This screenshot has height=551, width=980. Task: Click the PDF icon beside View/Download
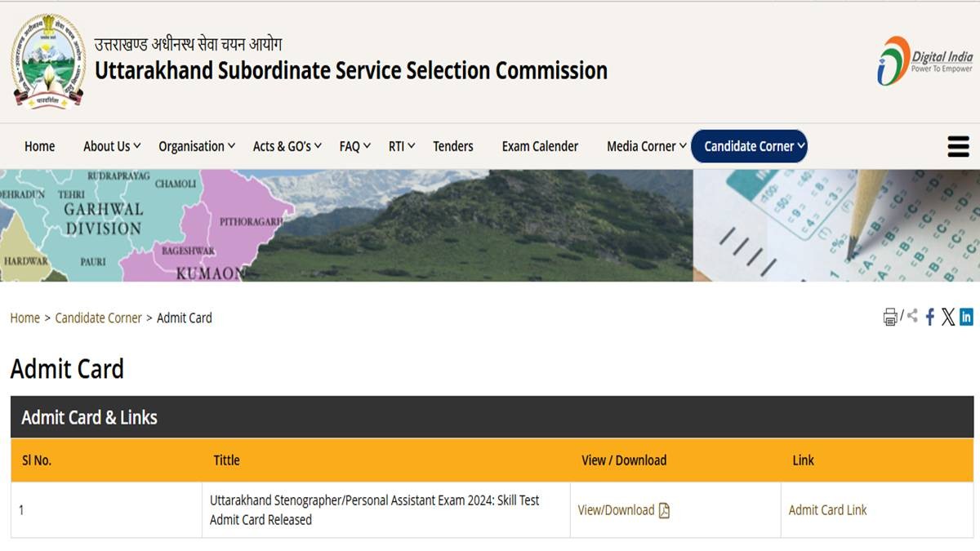point(664,510)
